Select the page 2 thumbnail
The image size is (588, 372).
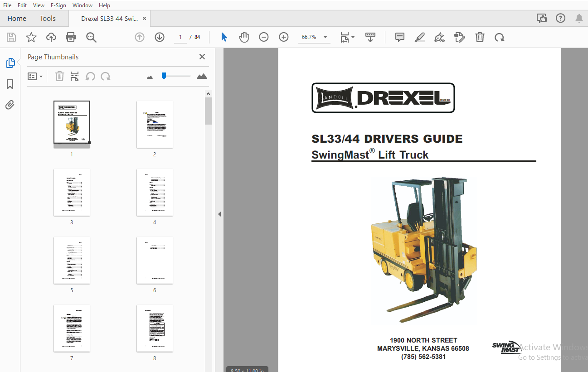pyautogui.click(x=155, y=124)
